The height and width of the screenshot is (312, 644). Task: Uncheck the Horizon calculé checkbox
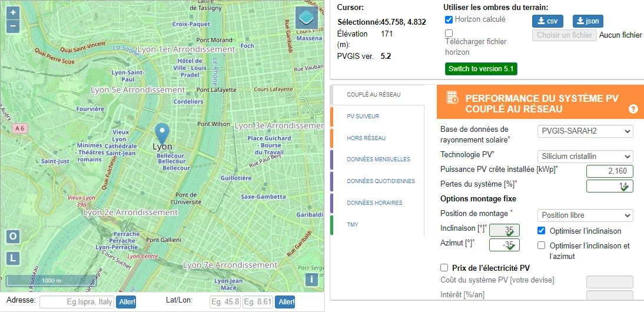click(449, 19)
